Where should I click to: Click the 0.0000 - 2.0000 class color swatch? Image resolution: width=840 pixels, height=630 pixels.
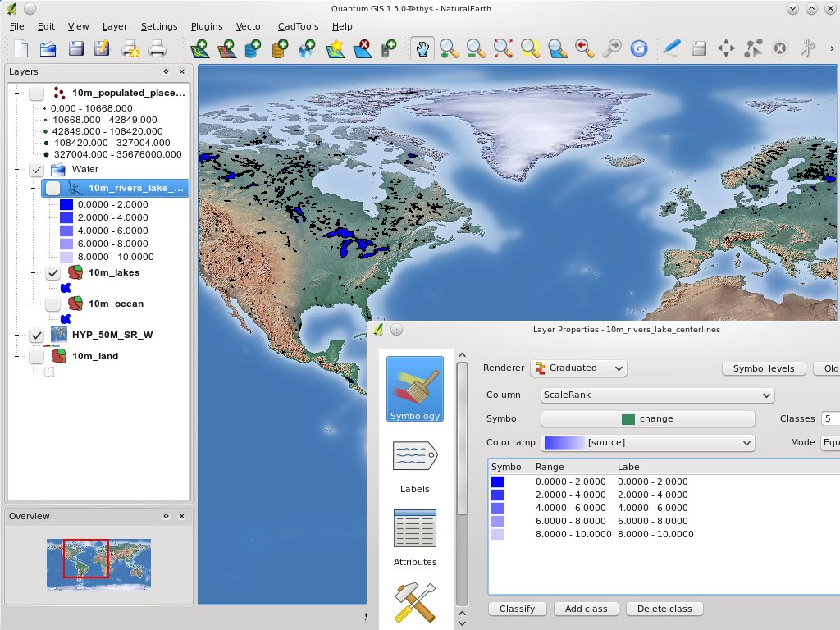[x=498, y=482]
